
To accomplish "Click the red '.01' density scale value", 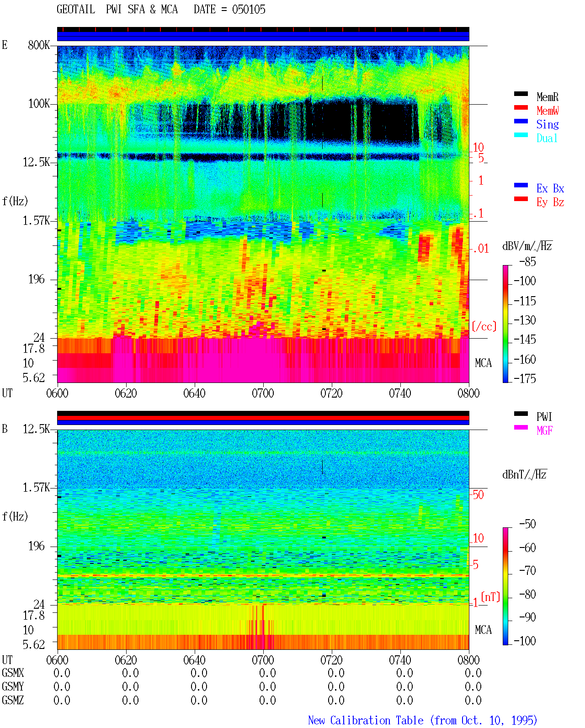I will tap(481, 249).
